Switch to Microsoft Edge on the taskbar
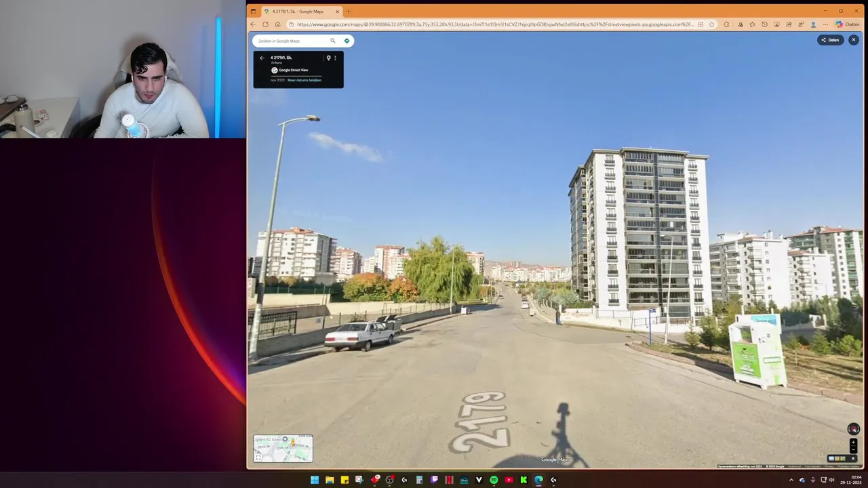The height and width of the screenshot is (488, 868). click(538, 480)
